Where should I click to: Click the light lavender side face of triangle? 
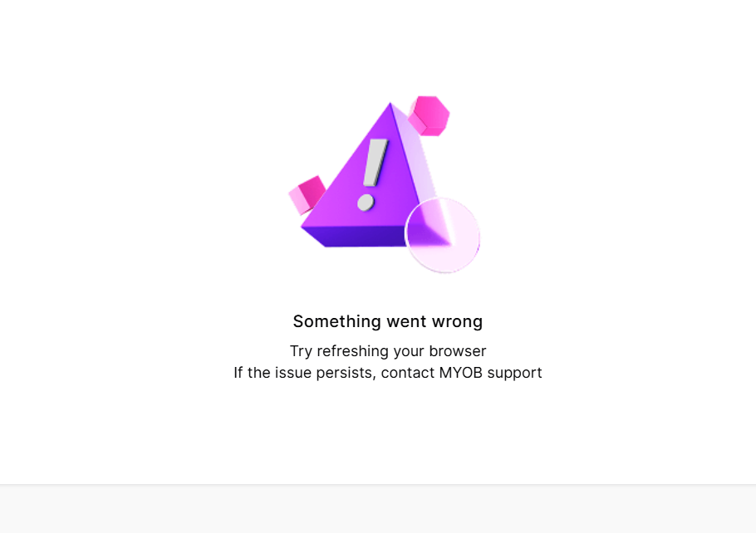click(x=419, y=164)
